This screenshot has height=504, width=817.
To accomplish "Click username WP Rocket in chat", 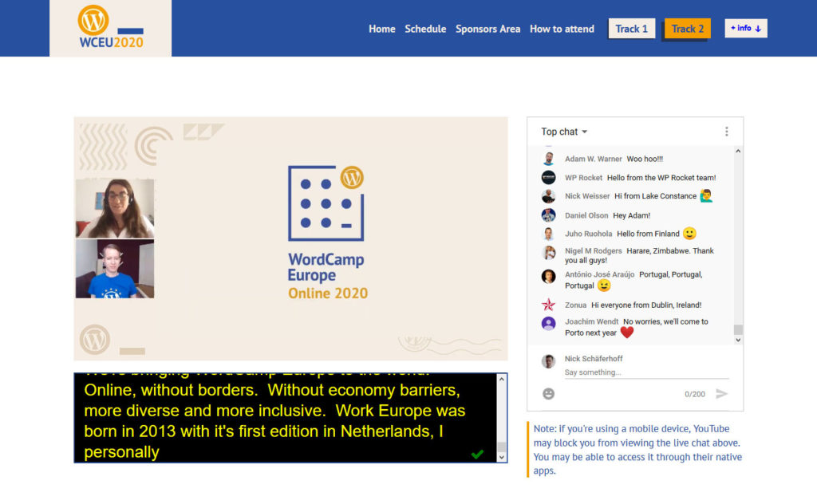I will point(583,178).
